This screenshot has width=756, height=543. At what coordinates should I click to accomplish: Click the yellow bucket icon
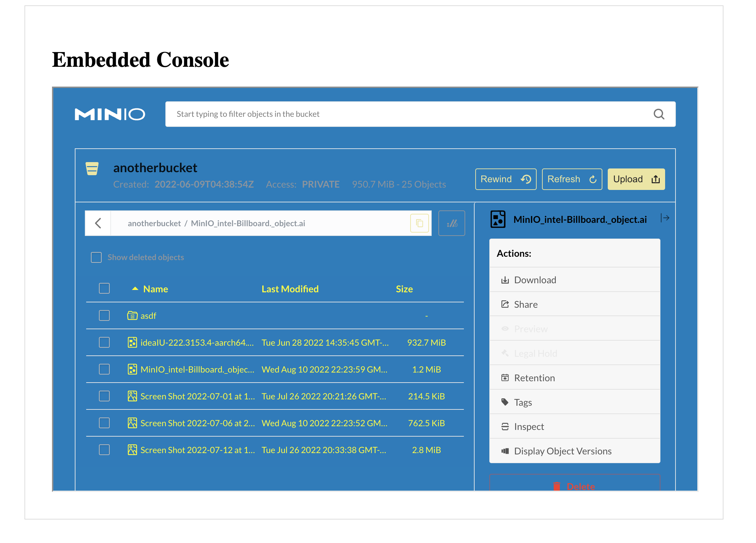tap(92, 168)
